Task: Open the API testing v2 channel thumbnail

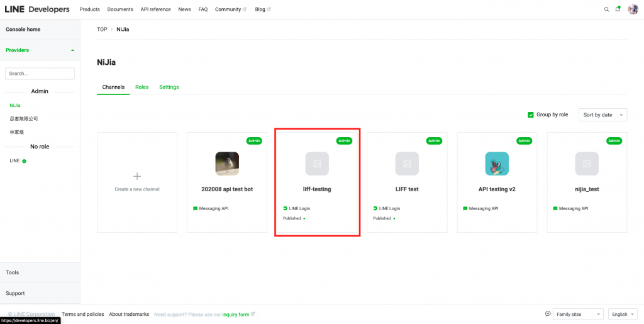Action: (497, 164)
